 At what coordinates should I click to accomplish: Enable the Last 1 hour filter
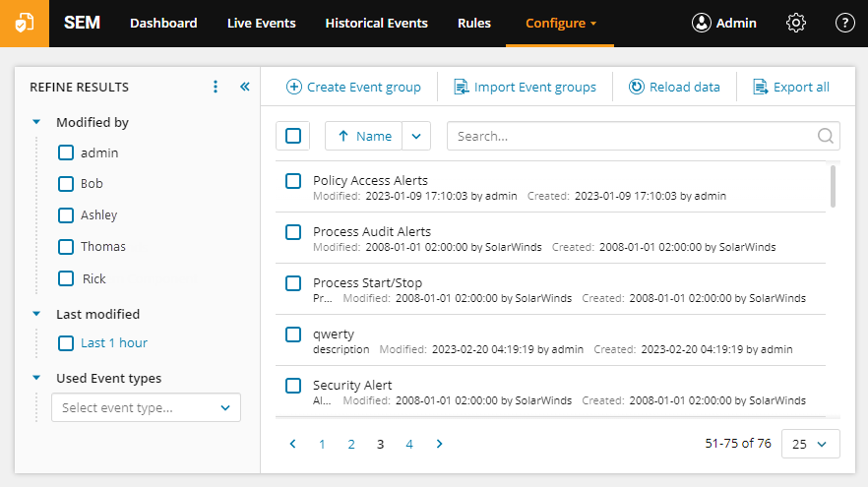pos(66,343)
